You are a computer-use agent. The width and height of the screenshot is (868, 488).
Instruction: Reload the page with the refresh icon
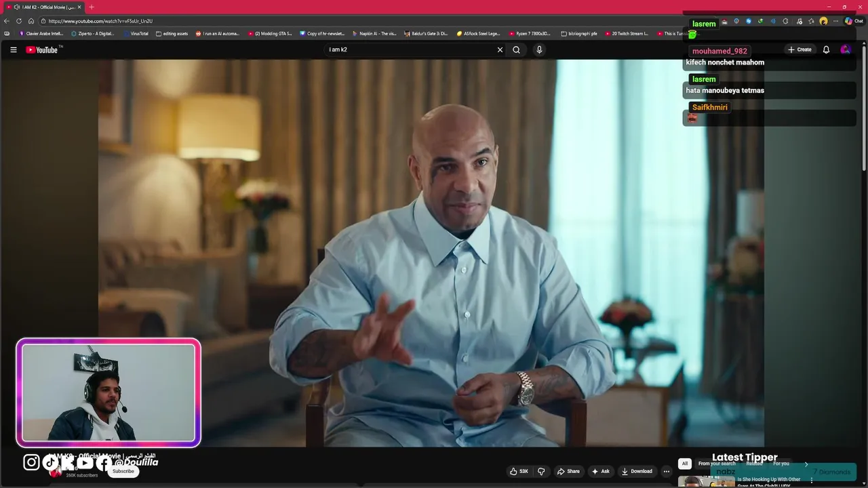tap(19, 21)
